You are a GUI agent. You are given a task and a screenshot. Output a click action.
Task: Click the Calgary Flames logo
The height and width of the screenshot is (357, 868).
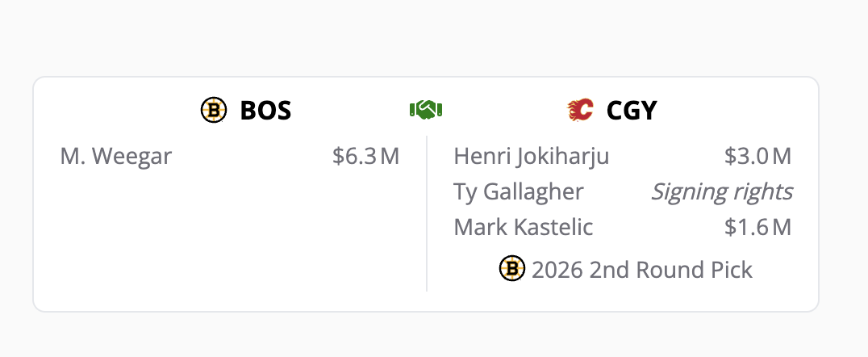pos(580,110)
